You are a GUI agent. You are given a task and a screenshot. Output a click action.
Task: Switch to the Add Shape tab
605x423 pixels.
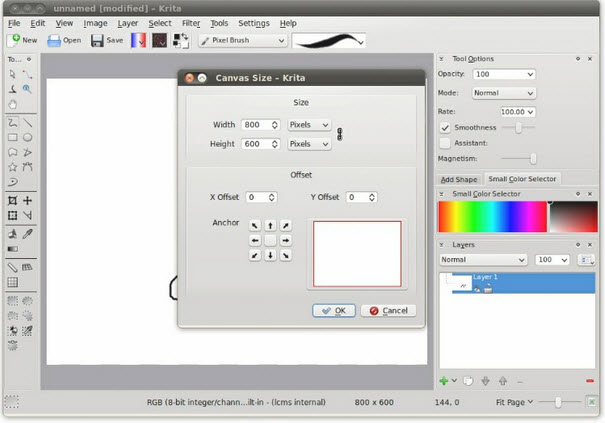pos(459,179)
